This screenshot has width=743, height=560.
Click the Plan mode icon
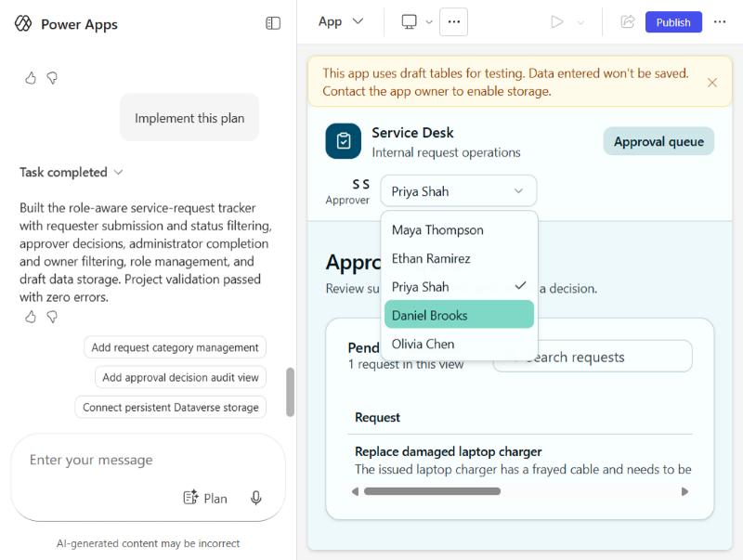point(190,498)
